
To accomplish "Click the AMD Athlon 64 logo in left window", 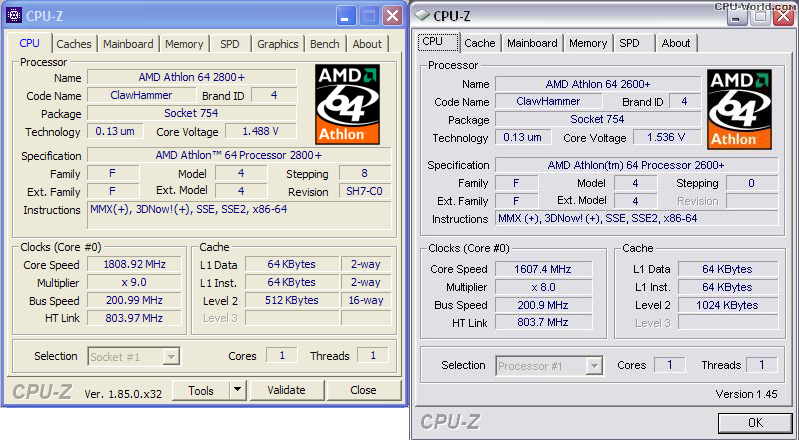I will [348, 103].
